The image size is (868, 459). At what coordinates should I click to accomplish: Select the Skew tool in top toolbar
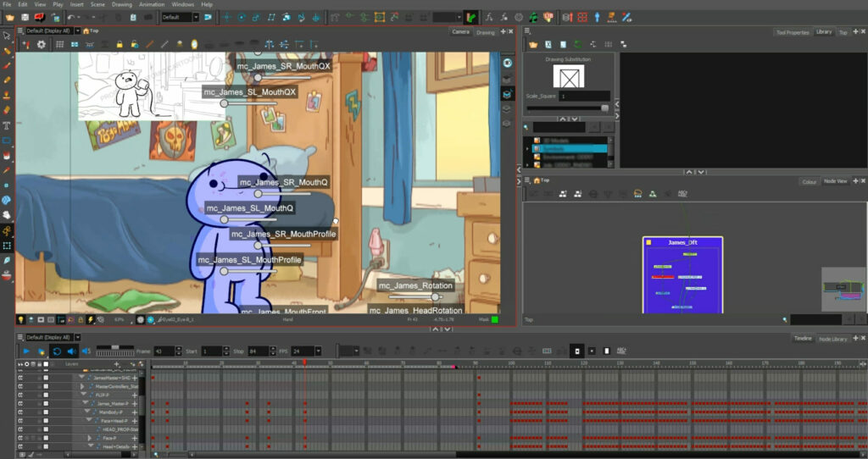[271, 18]
